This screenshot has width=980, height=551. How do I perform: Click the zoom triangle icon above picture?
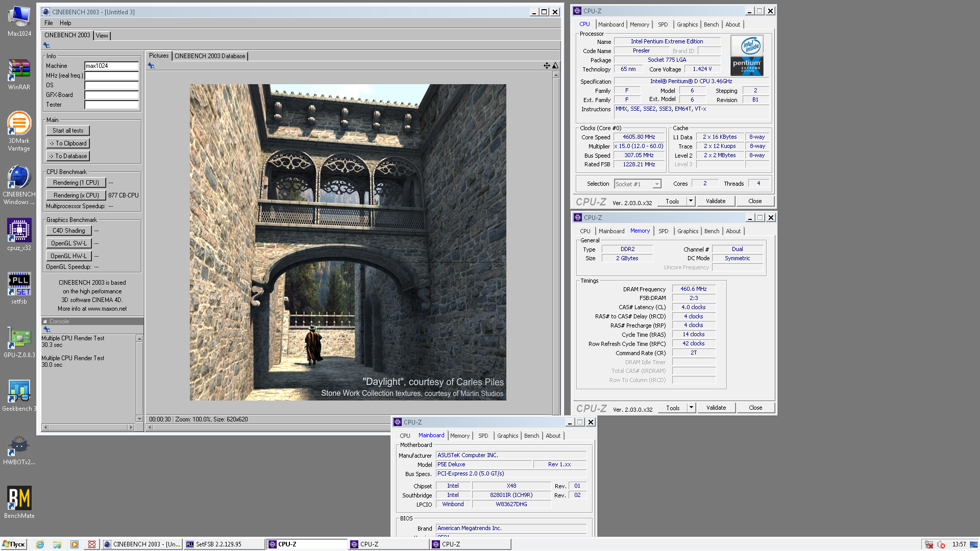555,65
